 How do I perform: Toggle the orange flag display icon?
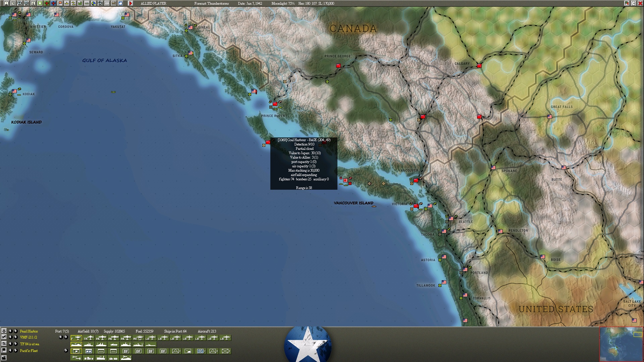tap(60, 3)
